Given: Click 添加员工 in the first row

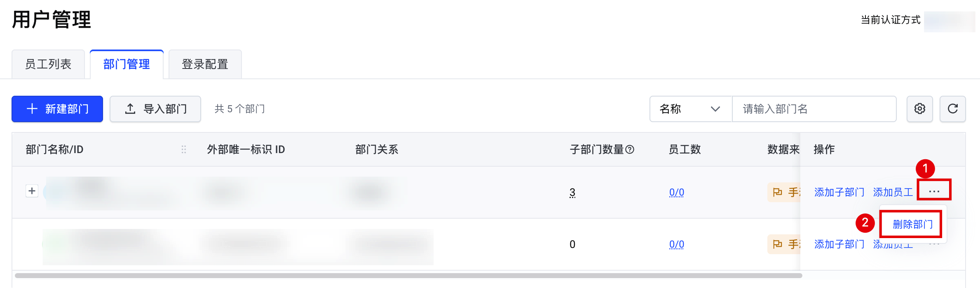Looking at the screenshot, I should click(893, 192).
